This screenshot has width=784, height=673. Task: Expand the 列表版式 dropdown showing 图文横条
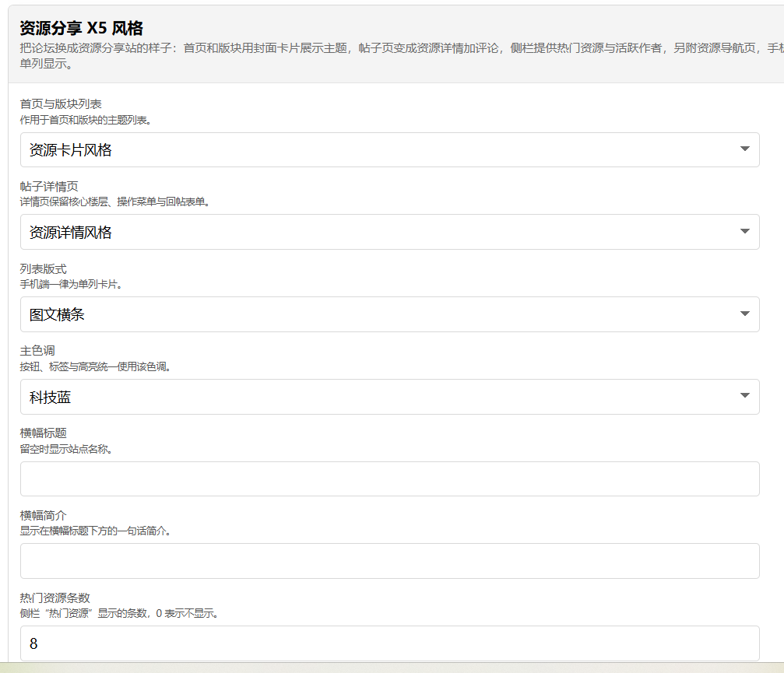(x=389, y=314)
